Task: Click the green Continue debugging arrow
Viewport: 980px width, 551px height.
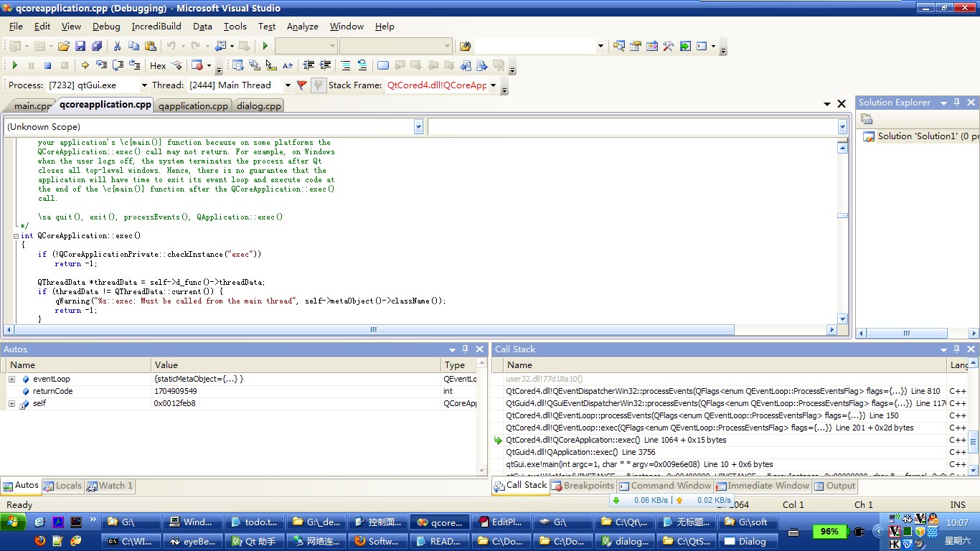Action: [x=14, y=65]
